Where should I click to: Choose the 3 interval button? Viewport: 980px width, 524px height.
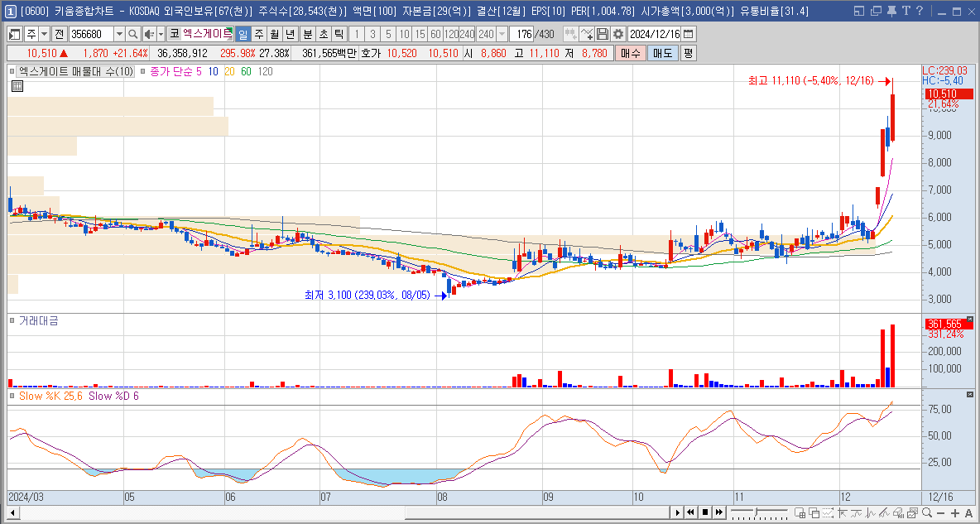tap(372, 34)
